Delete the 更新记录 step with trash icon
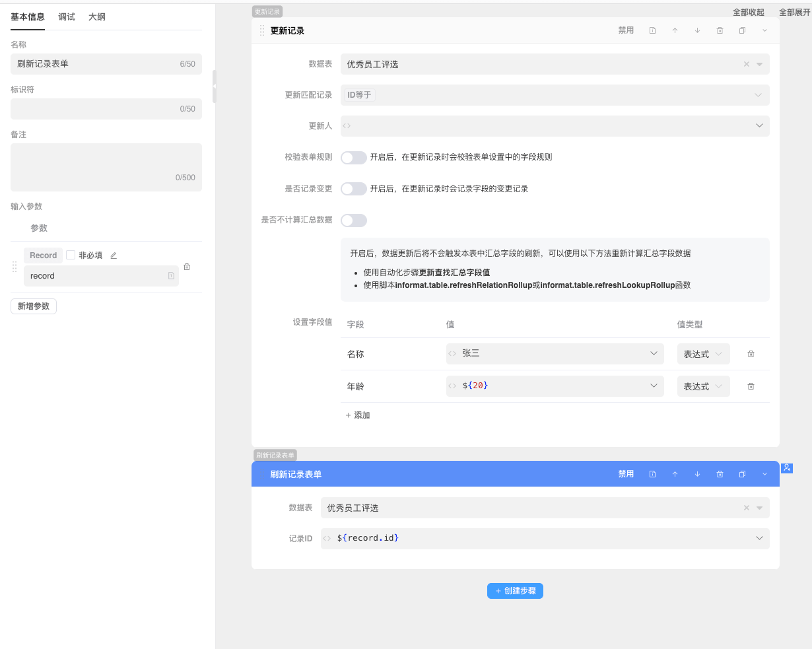The image size is (812, 649). (720, 30)
